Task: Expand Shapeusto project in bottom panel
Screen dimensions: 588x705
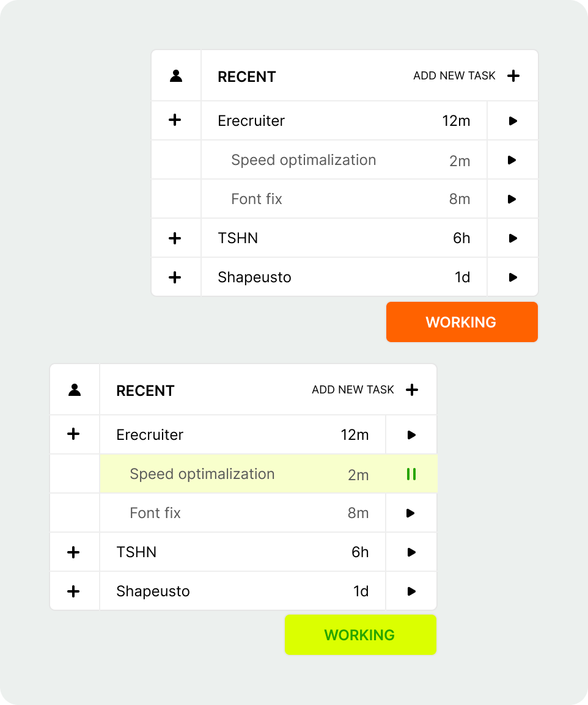Action: click(73, 591)
